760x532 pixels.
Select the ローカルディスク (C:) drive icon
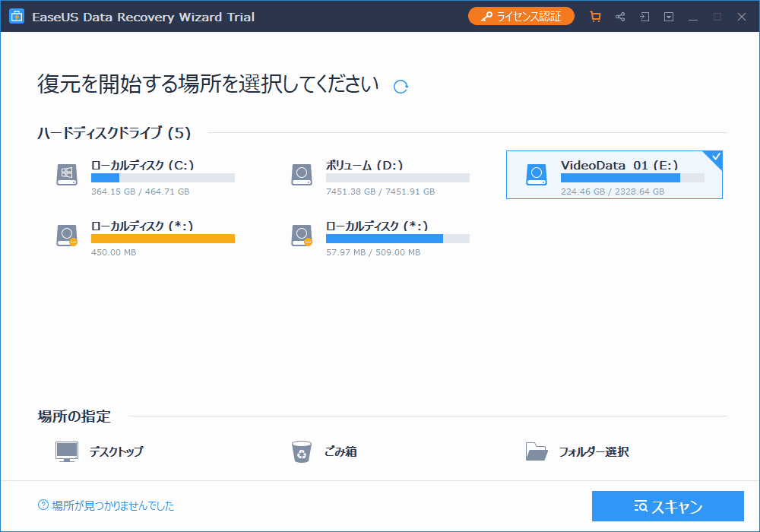click(67, 175)
